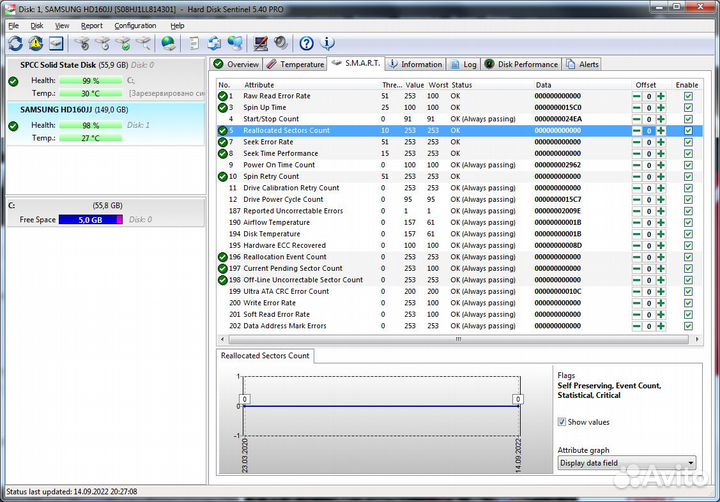Switch to the Log tab
This screenshot has width=720, height=502.
pyautogui.click(x=464, y=64)
